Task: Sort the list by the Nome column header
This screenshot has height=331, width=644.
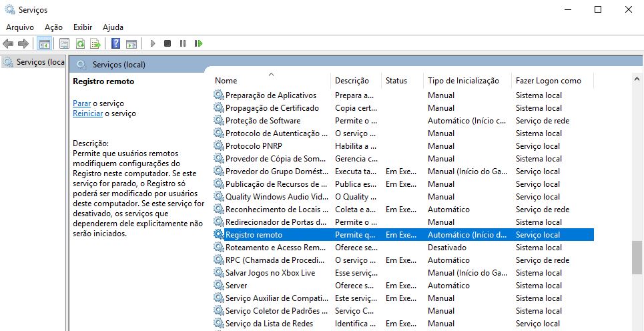Action: (226, 81)
